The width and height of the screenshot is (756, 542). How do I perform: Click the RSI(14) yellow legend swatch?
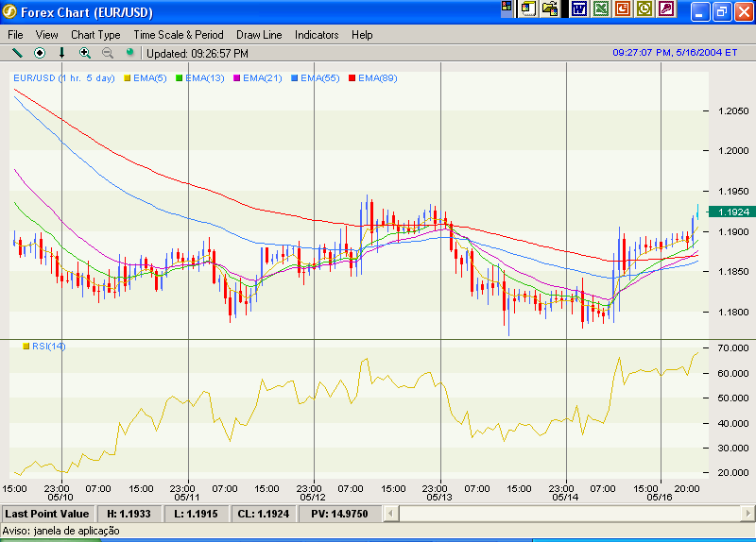click(x=26, y=346)
